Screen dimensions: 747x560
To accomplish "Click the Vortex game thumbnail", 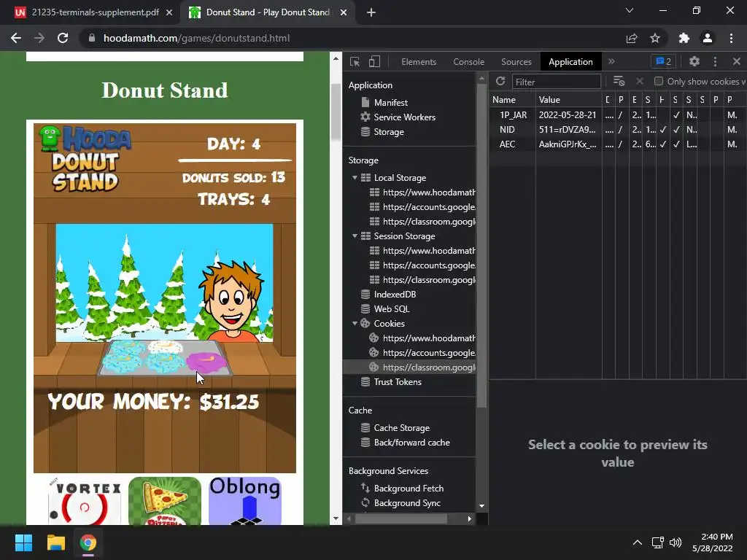I will (x=85, y=501).
